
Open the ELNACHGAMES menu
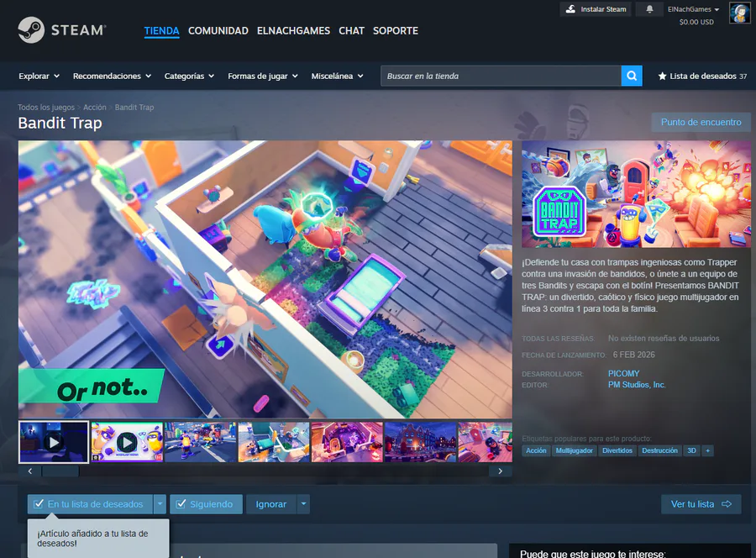point(293,31)
